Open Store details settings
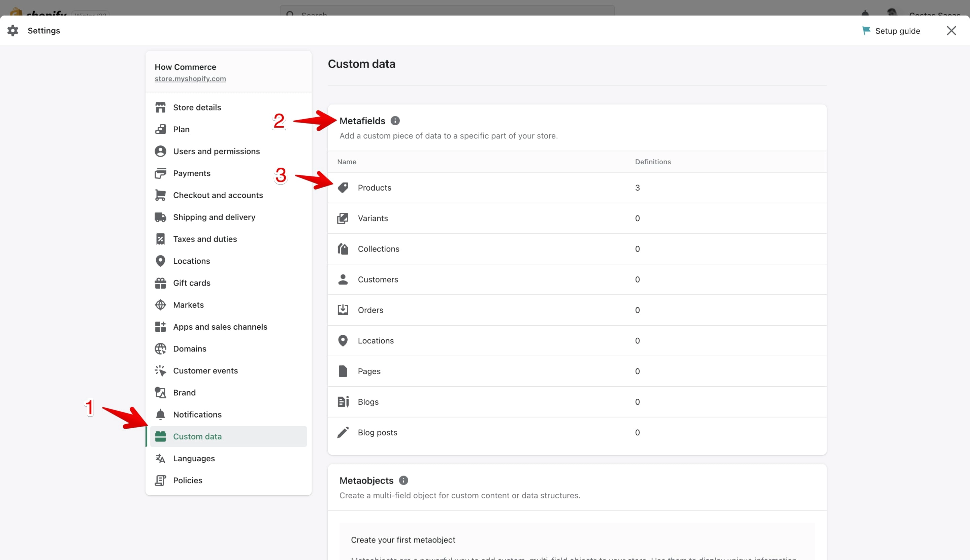Screen dimensions: 970x560 [228, 107]
